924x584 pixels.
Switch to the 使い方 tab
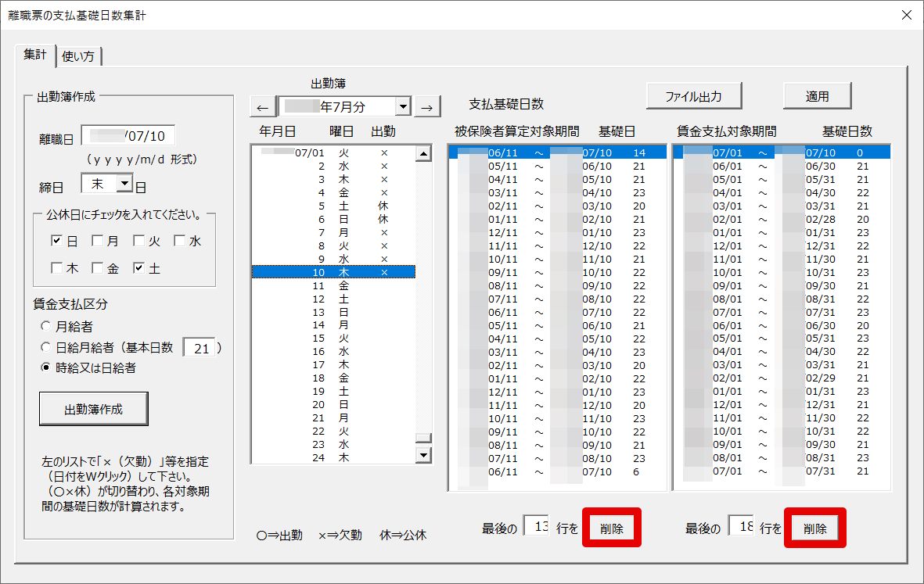78,56
